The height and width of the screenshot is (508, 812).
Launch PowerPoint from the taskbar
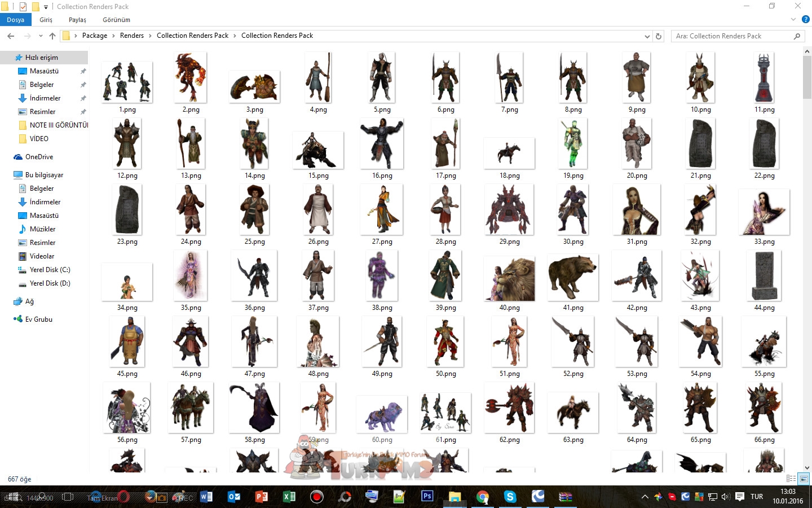tap(262, 497)
